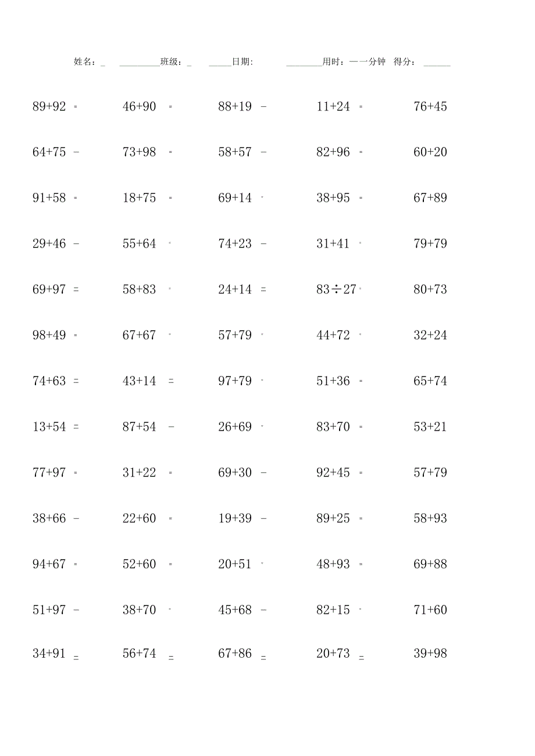The image size is (535, 756).
Task: Click the problem 46+90
Action: [x=140, y=106]
